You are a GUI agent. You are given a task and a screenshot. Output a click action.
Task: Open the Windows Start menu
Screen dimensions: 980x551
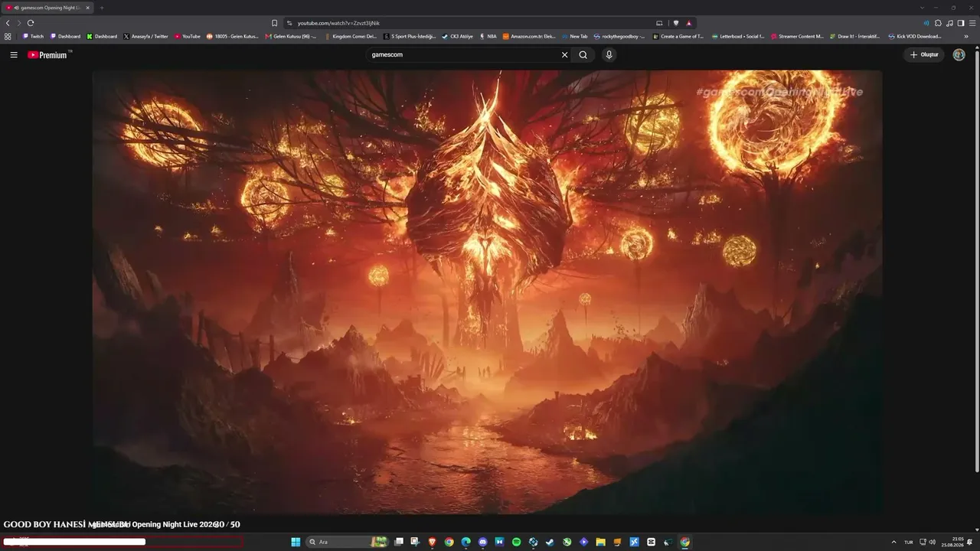click(x=296, y=542)
